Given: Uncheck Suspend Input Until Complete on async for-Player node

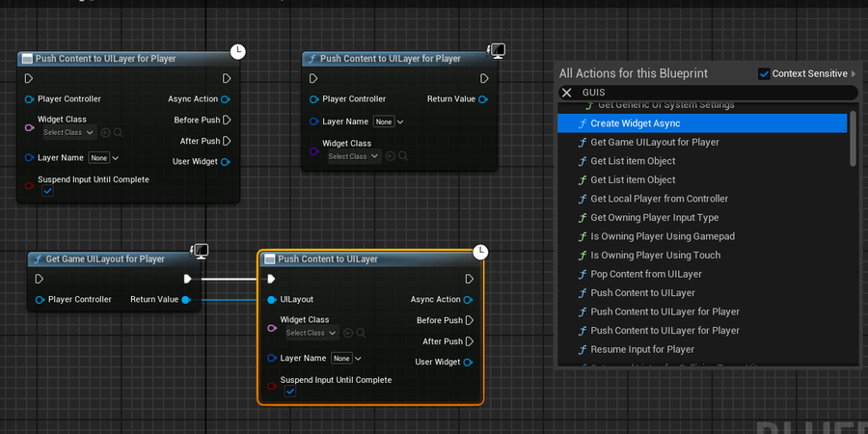Looking at the screenshot, I should (47, 191).
